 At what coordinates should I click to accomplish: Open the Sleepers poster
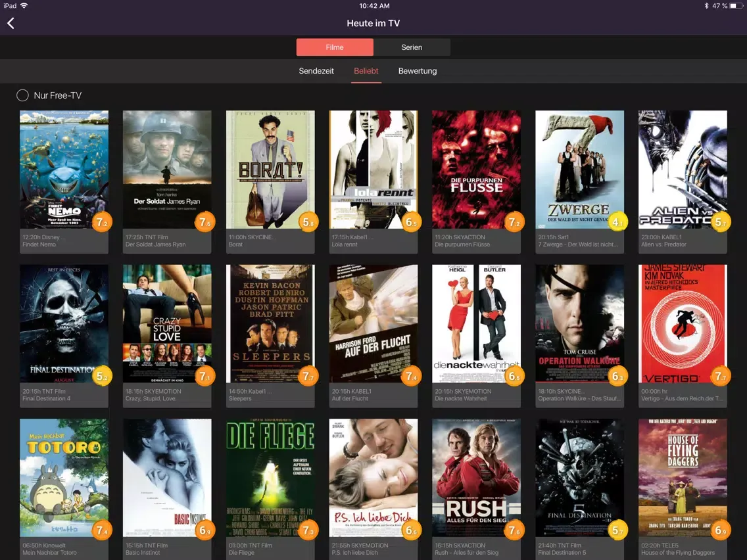click(270, 324)
